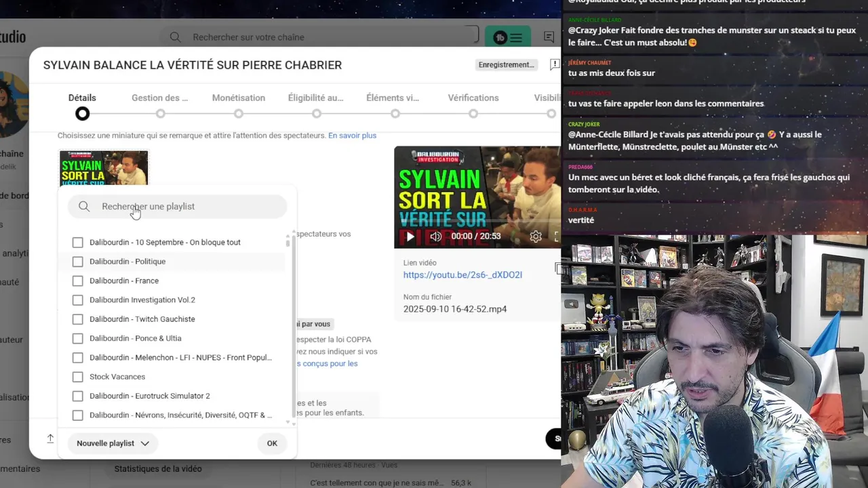868x488 pixels.
Task: Go to the 'Éligibilité au...' step
Action: [316, 106]
